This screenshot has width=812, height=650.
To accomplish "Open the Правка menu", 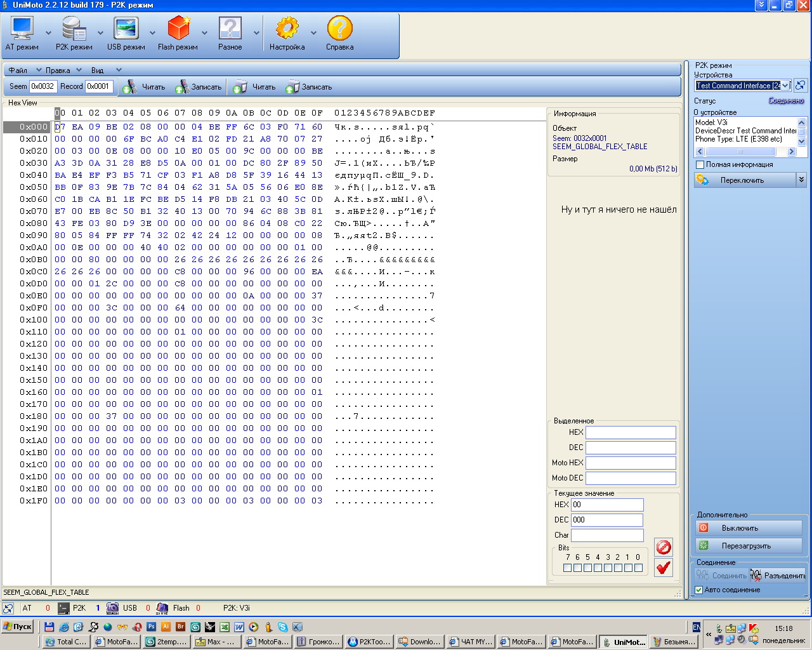I will (x=58, y=70).
